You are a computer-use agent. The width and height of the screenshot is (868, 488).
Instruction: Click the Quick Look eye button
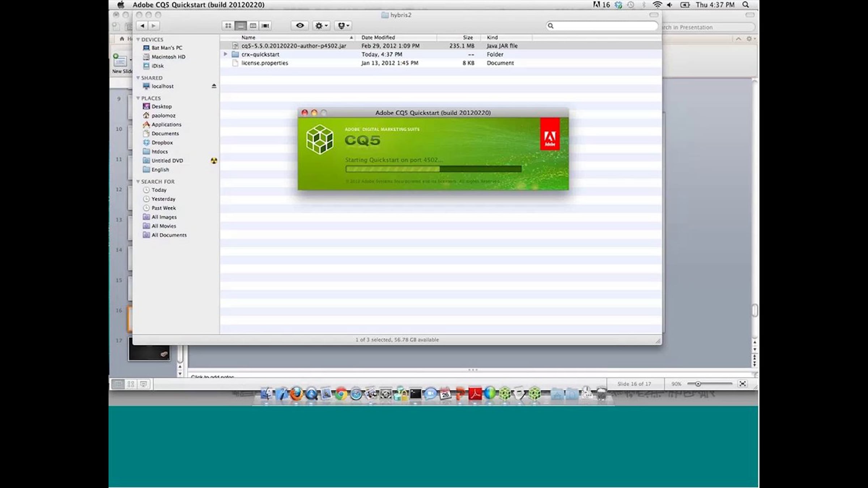[x=300, y=26]
